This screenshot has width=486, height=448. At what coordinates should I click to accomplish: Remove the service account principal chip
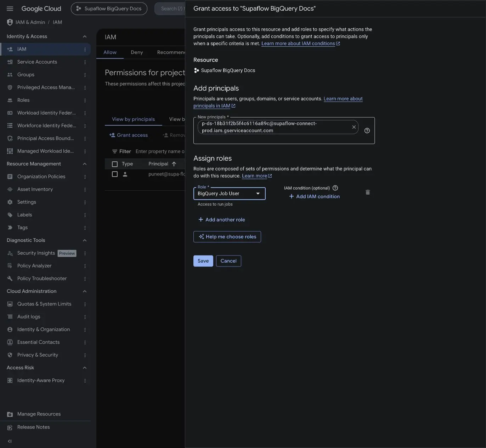(354, 127)
